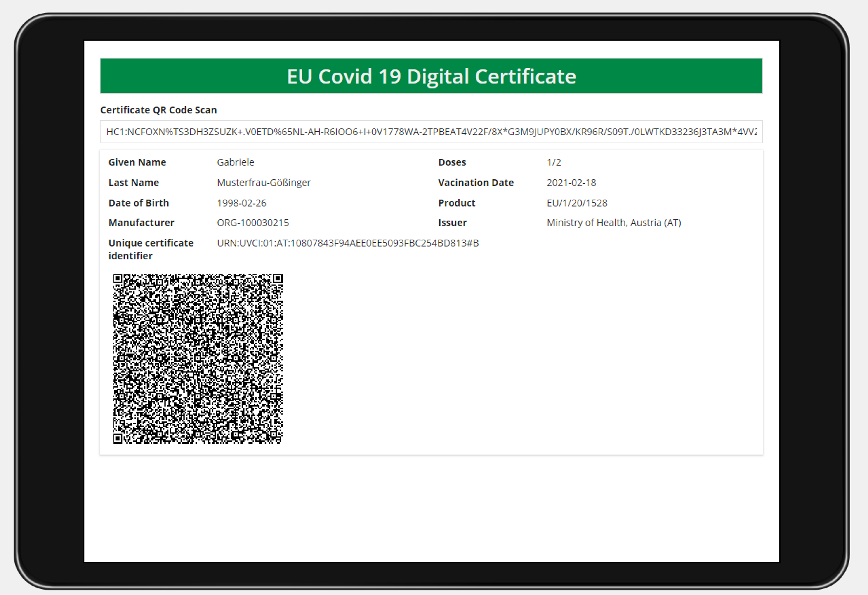
Task: Click the Unique certificate identifier label
Action: point(151,249)
